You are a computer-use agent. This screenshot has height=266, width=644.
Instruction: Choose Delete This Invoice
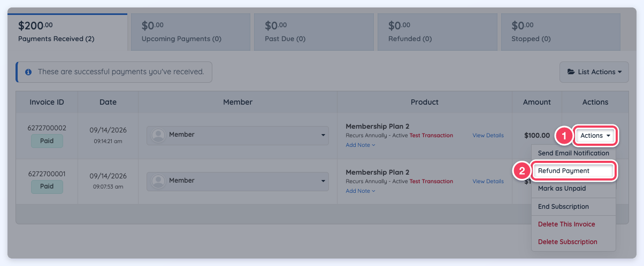point(573,224)
